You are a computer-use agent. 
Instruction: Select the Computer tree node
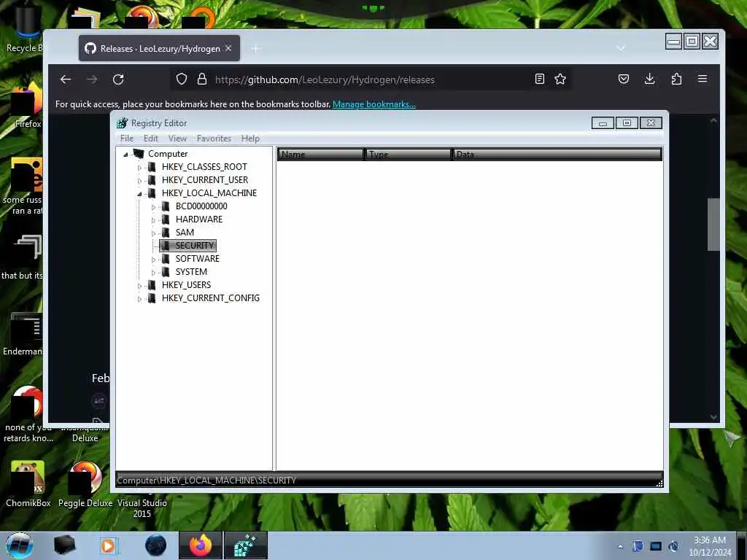click(x=168, y=154)
